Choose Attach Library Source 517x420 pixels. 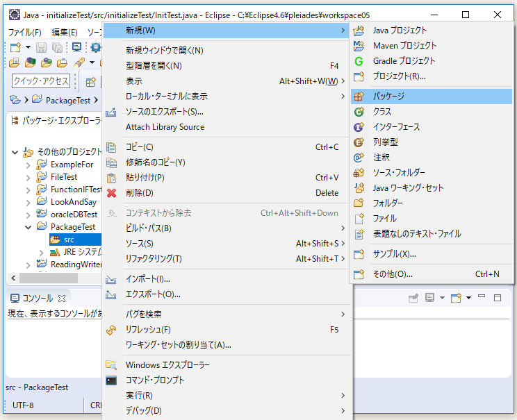[227, 127]
